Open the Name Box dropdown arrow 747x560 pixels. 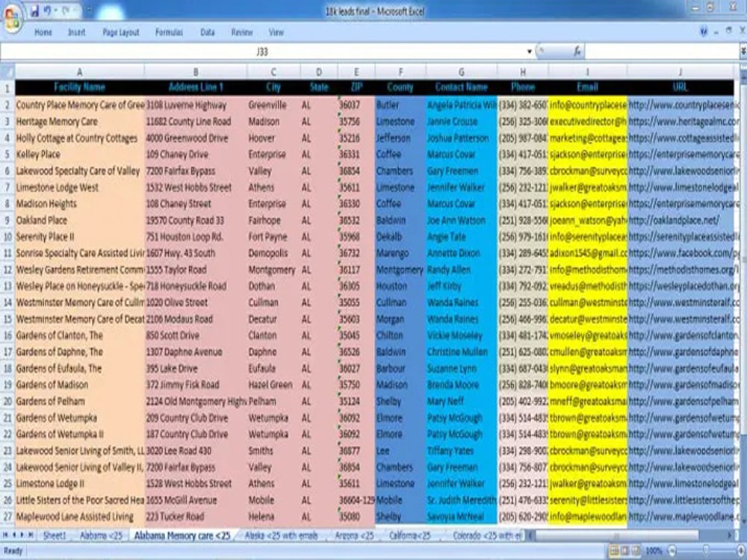(x=529, y=51)
